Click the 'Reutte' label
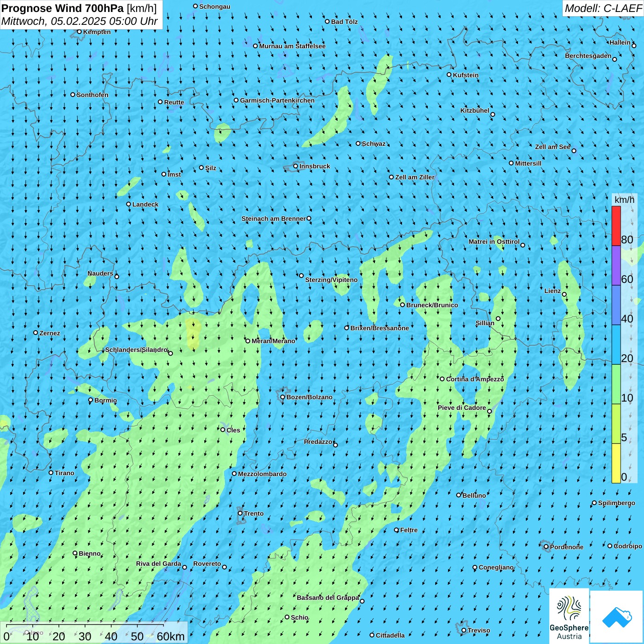This screenshot has height=644, width=644. (174, 102)
